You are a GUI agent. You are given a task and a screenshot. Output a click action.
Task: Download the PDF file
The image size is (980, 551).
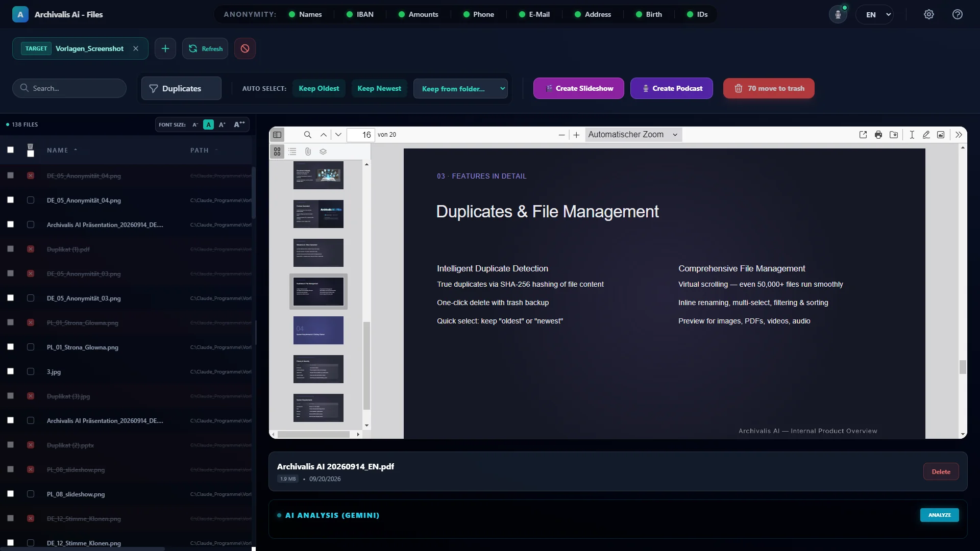coord(894,135)
